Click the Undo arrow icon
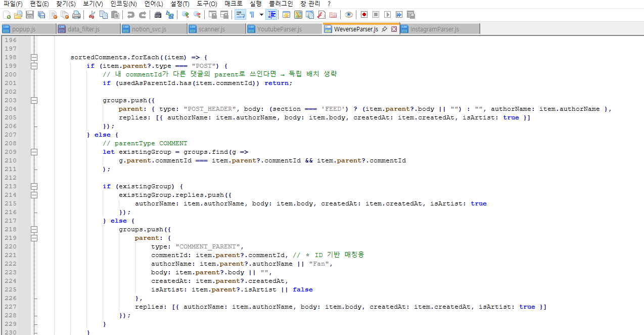The height and width of the screenshot is (335, 644). coord(131,15)
